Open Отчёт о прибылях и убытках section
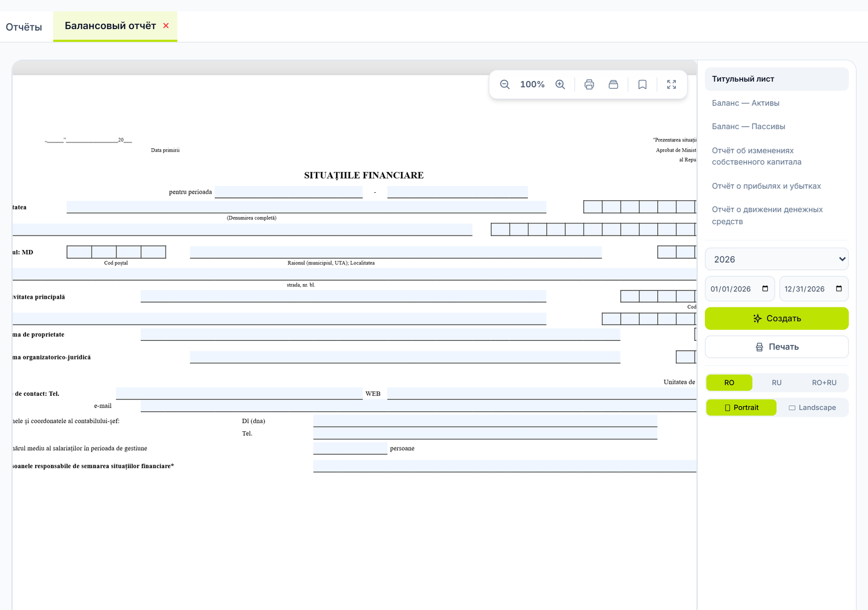This screenshot has width=868, height=610. 766,186
